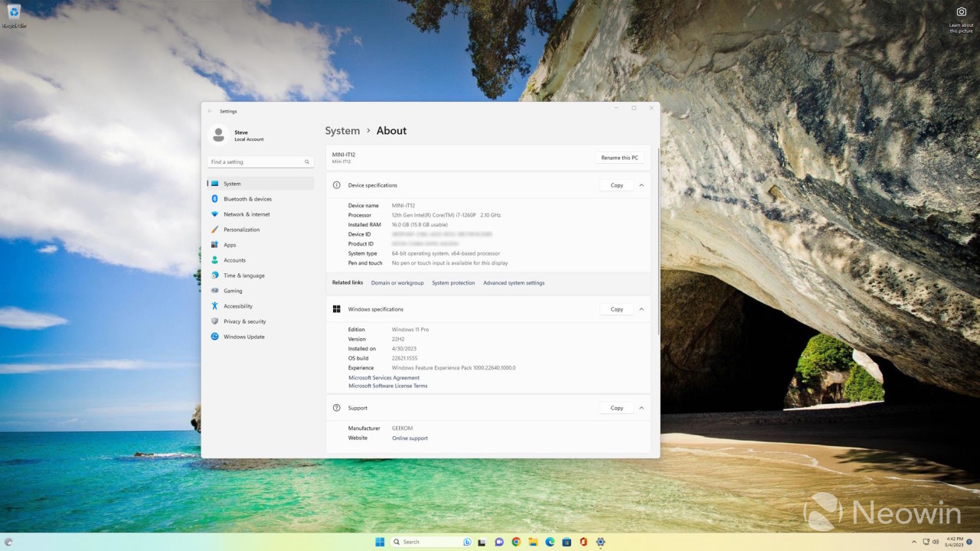Click the Settings gear on the taskbar
This screenshot has width=980, height=551.
pyautogui.click(x=600, y=542)
